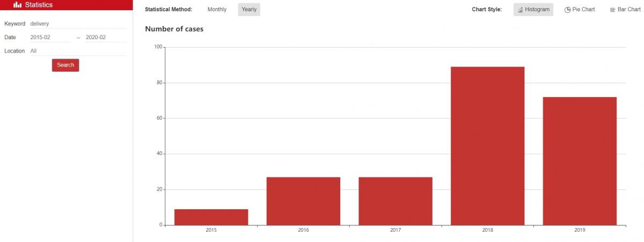This screenshot has height=242, width=644.
Task: Click the 2017 histogram bar
Action: point(396,201)
